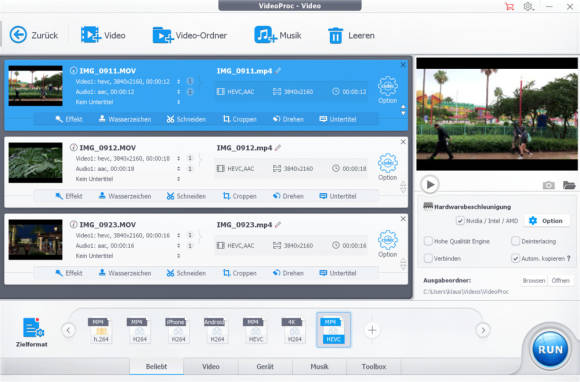The image size is (580, 382).
Task: Play the preview video
Action: pos(429,184)
